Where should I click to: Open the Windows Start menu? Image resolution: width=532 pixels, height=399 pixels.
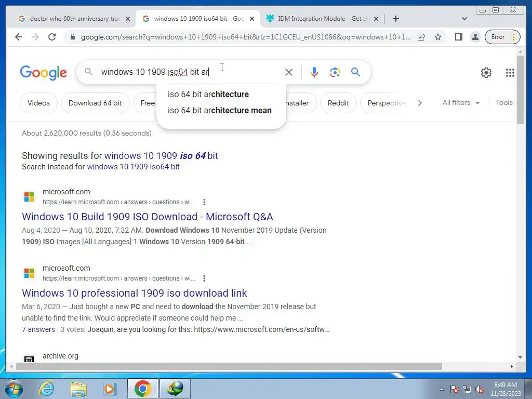pos(14,389)
